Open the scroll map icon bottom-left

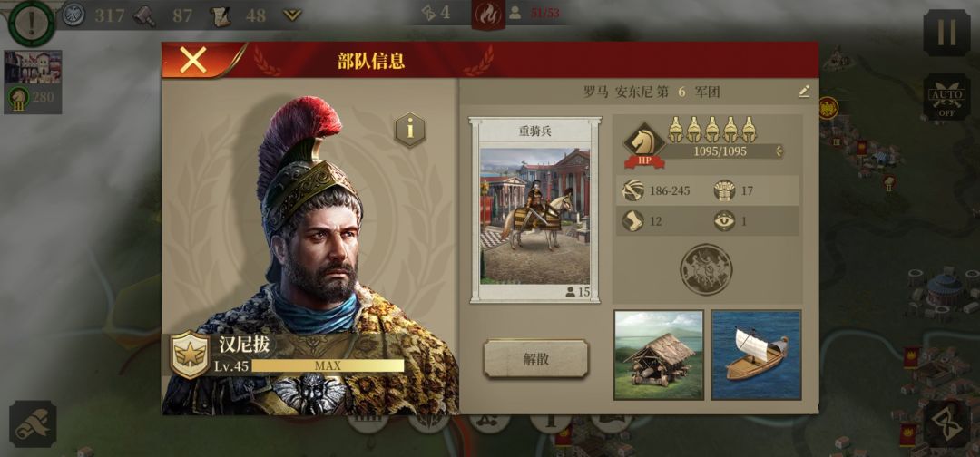(33, 424)
